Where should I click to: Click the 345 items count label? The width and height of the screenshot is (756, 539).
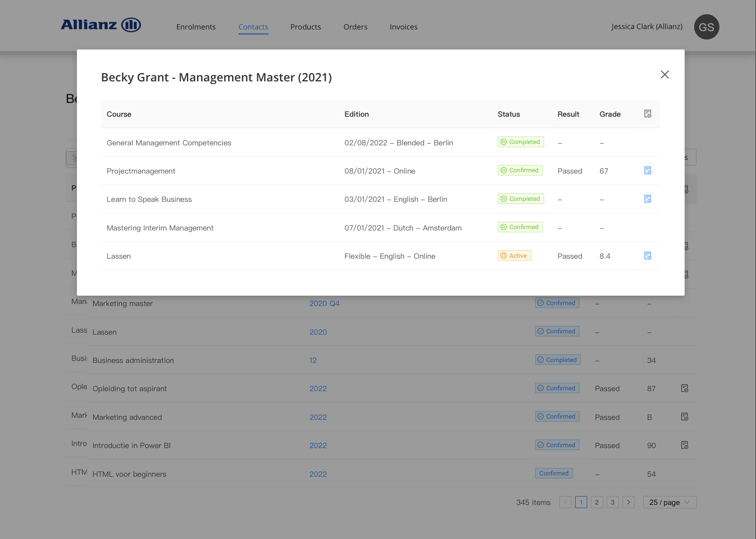[533, 502]
